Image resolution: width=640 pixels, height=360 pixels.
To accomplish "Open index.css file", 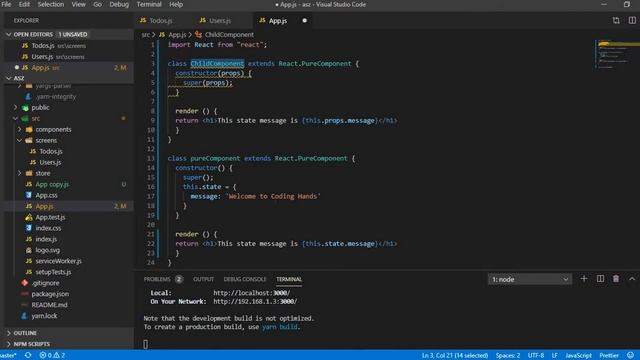I will 48,228.
